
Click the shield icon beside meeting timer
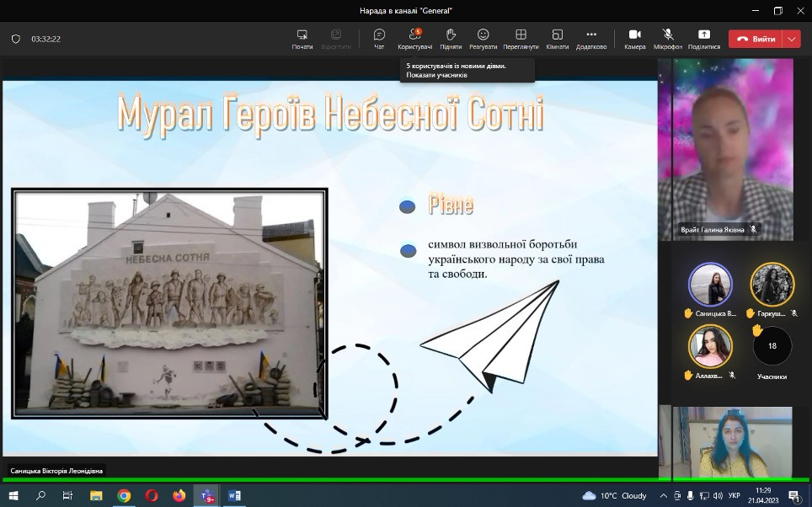click(15, 39)
